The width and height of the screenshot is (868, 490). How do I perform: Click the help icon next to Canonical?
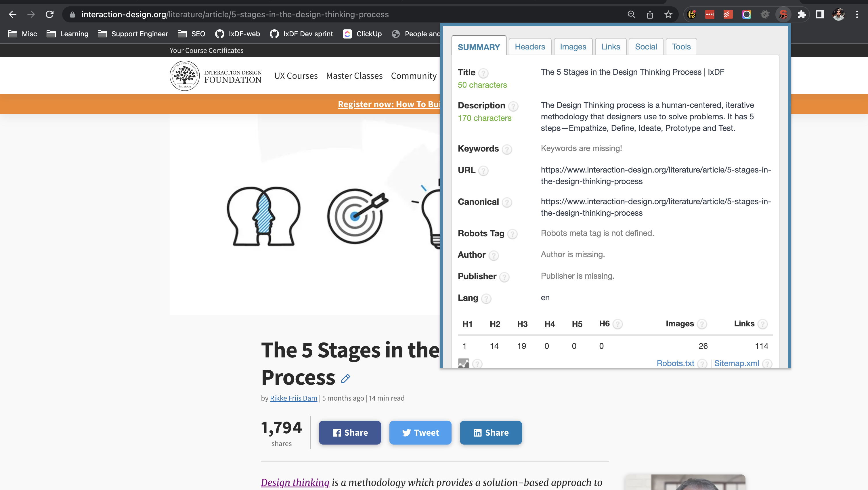point(507,202)
